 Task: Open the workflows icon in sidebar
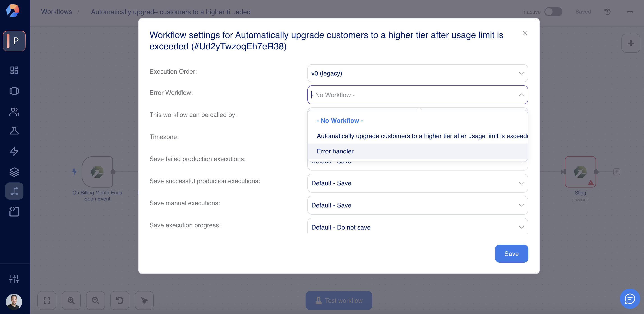tap(14, 191)
